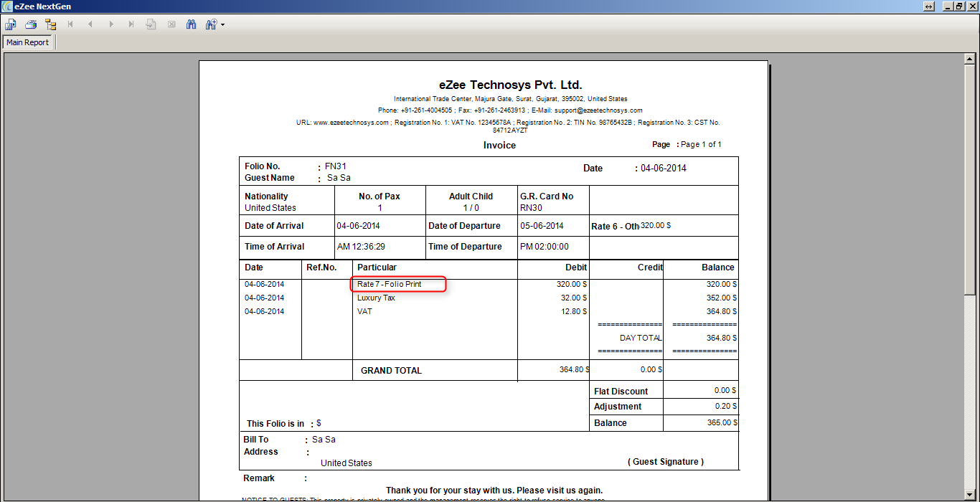Viewport: 980px width, 502px height.
Task: Click the Flat Discount label
Action: point(621,391)
